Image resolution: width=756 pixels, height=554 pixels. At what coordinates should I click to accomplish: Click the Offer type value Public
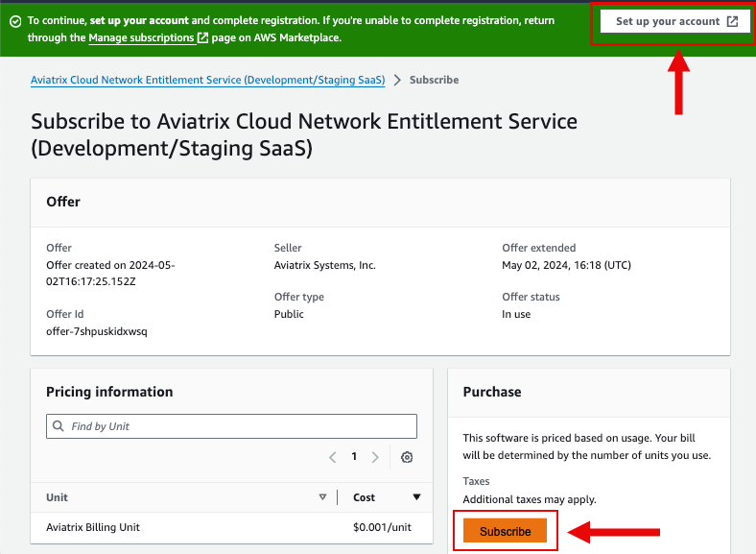click(x=289, y=314)
